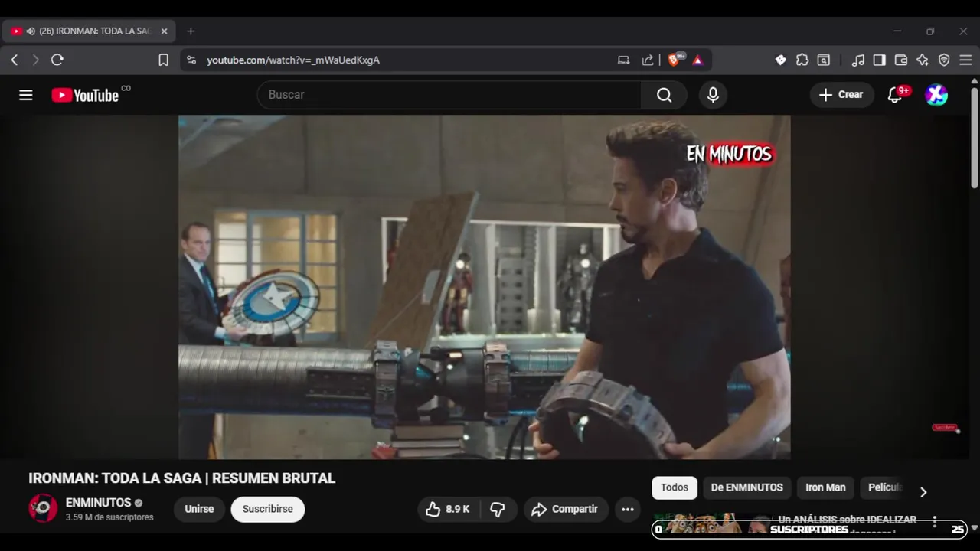Focus the Buscar search field
The height and width of the screenshot is (551, 980).
click(449, 95)
